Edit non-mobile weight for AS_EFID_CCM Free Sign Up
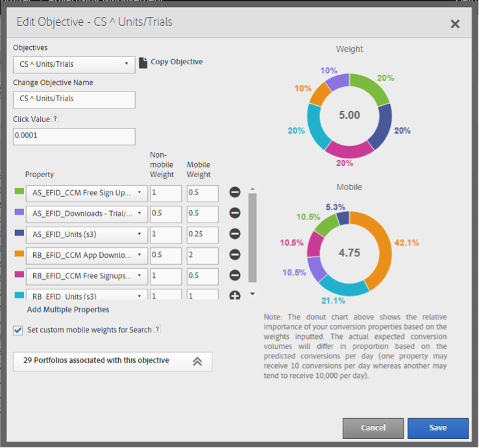 point(166,193)
